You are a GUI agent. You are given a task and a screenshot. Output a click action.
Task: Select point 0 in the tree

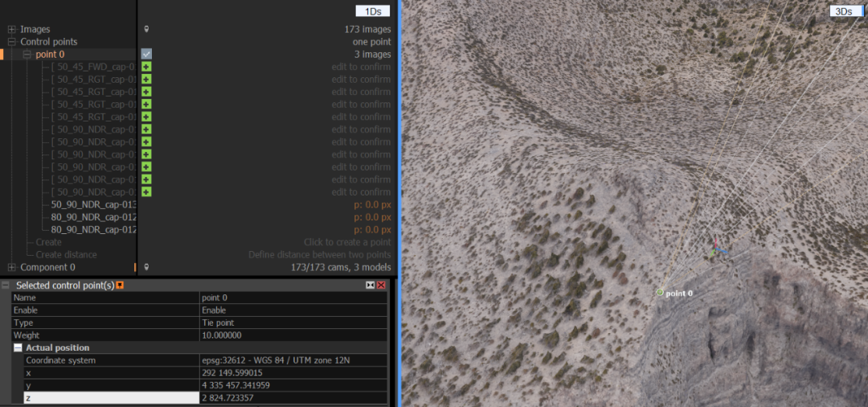50,54
